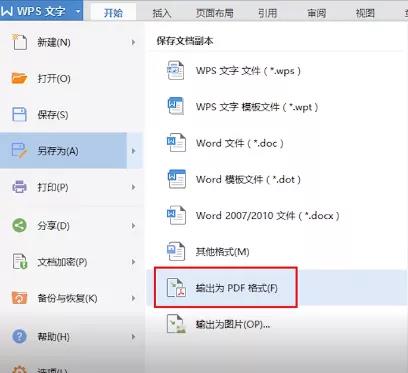408x373 pixels.
Task: Click the blue Help question mark icon
Action: [x=19, y=336]
